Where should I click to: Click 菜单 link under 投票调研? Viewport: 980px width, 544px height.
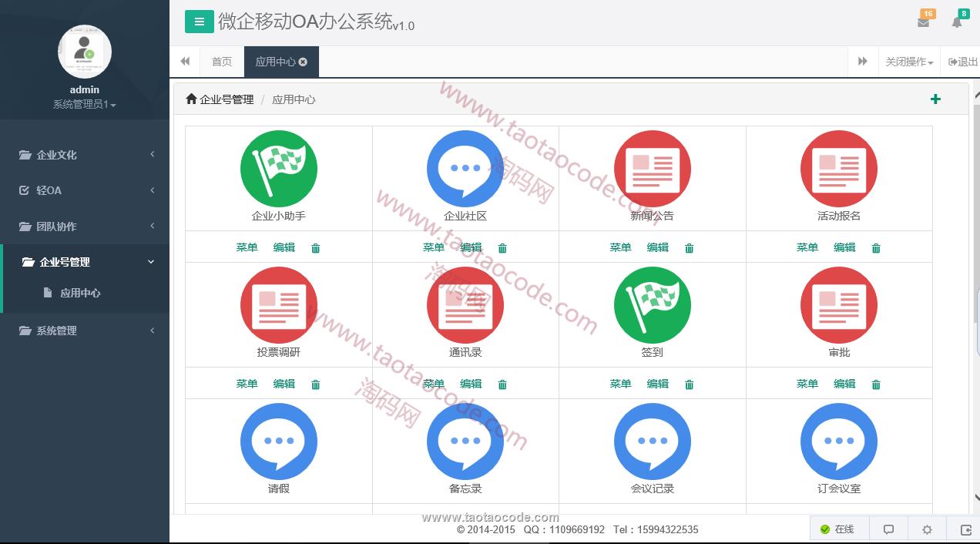click(247, 384)
